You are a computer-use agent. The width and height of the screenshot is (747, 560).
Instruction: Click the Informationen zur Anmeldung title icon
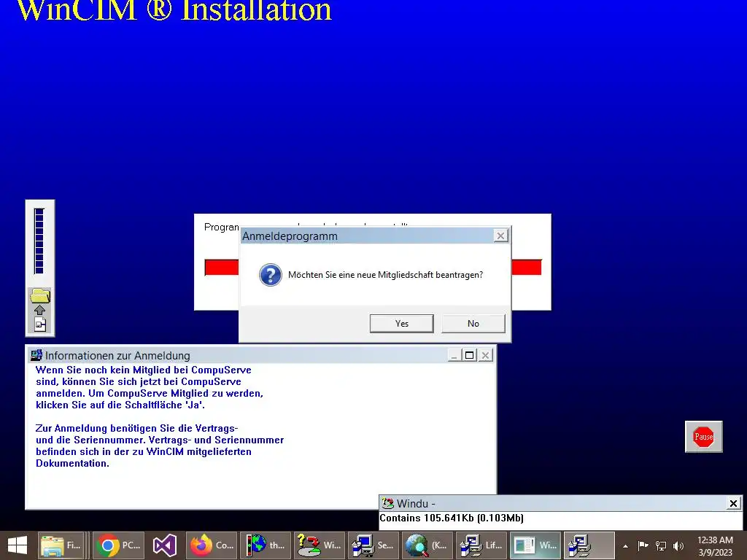(x=36, y=355)
